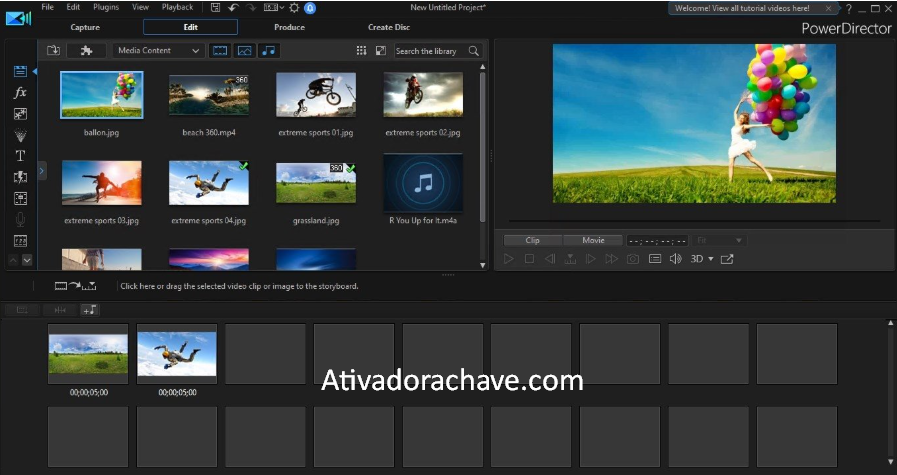897x475 pixels.
Task: Open the preview volume speaker icon
Action: [x=675, y=259]
